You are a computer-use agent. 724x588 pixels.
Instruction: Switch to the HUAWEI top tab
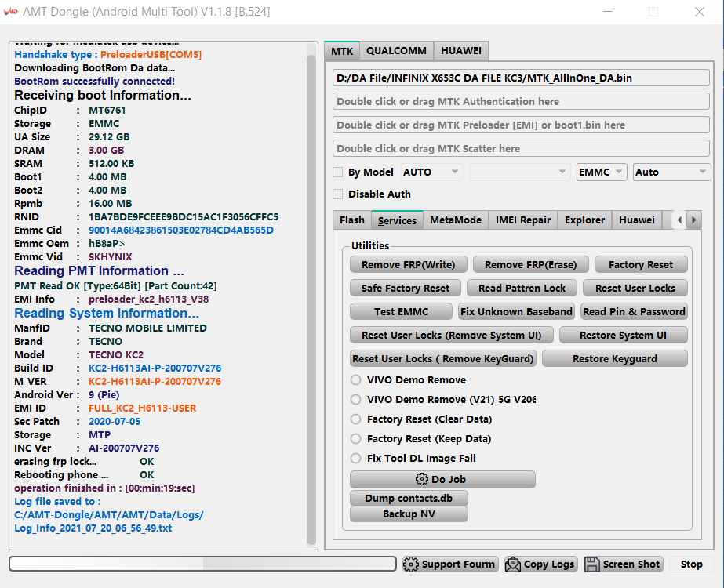tap(460, 51)
